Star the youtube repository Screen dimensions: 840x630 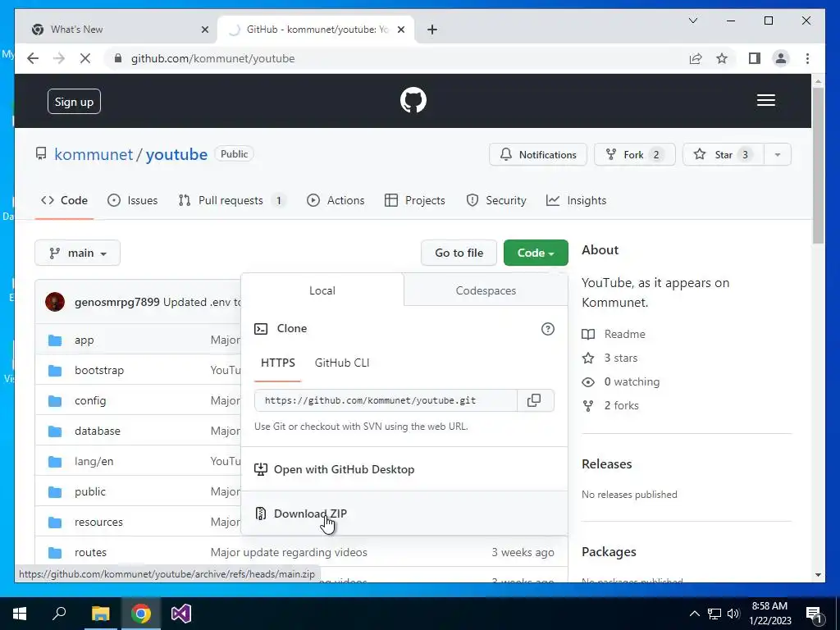click(x=724, y=155)
